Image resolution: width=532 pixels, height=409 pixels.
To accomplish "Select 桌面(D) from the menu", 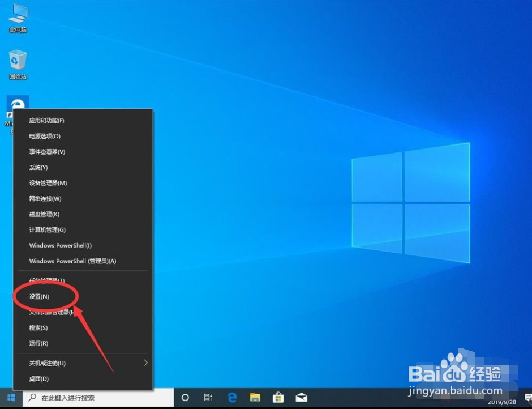I will [x=83, y=379].
